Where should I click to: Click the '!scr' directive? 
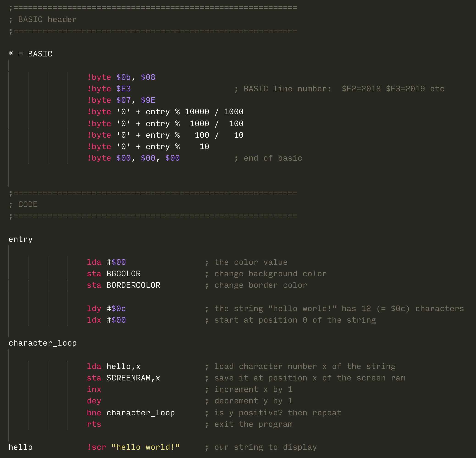click(97, 447)
